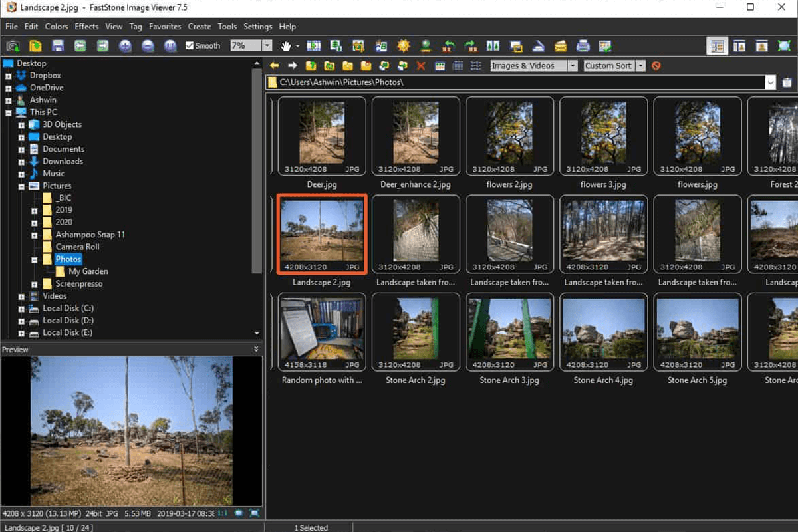This screenshot has height=532, width=798.
Task: Collapse the Preview panel
Action: (x=255, y=349)
